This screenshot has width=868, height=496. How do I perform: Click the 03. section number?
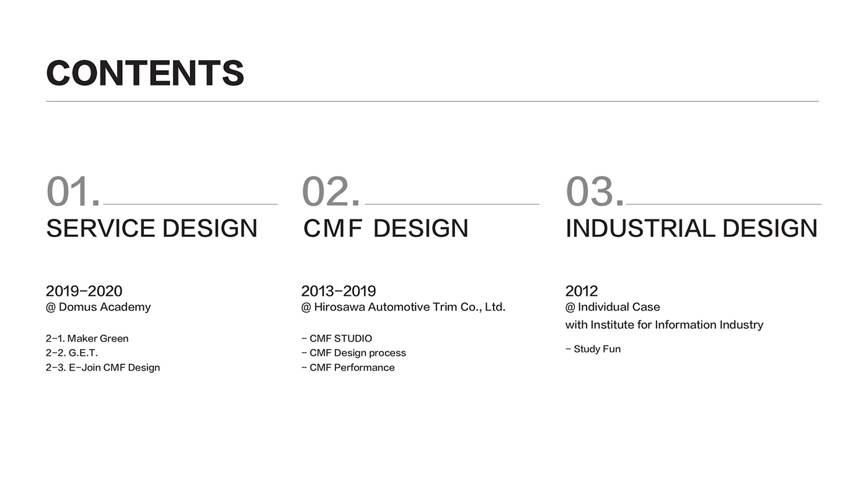point(595,192)
